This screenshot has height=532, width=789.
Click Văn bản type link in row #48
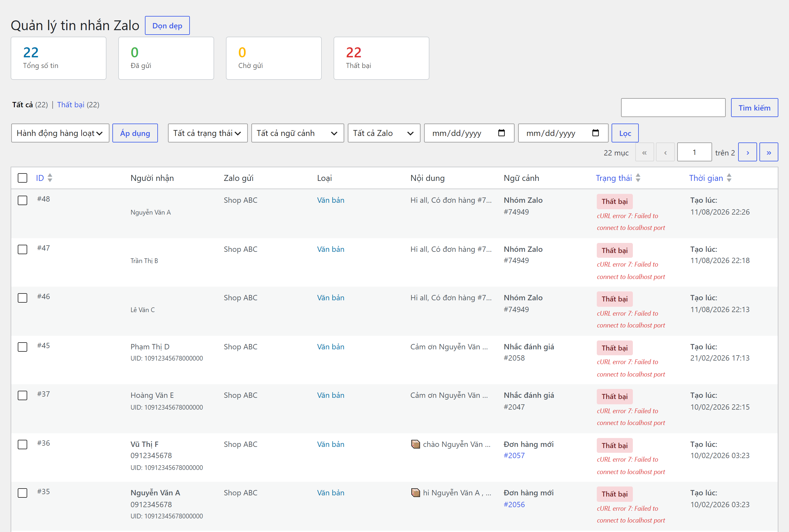(330, 200)
